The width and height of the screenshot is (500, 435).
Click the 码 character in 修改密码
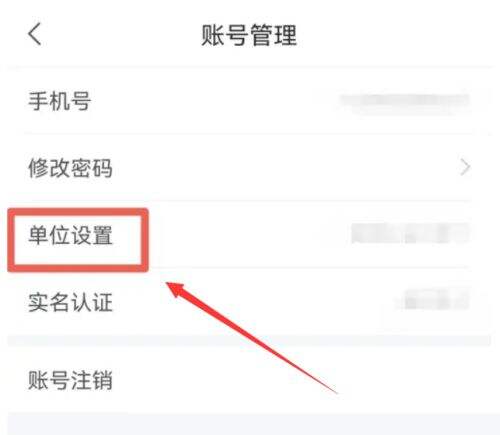coord(102,167)
